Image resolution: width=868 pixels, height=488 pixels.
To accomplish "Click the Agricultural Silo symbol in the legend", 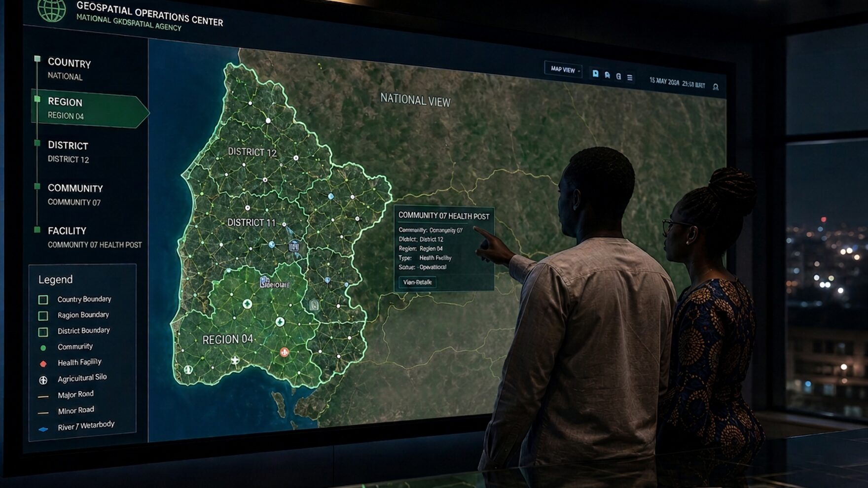I will pyautogui.click(x=43, y=380).
